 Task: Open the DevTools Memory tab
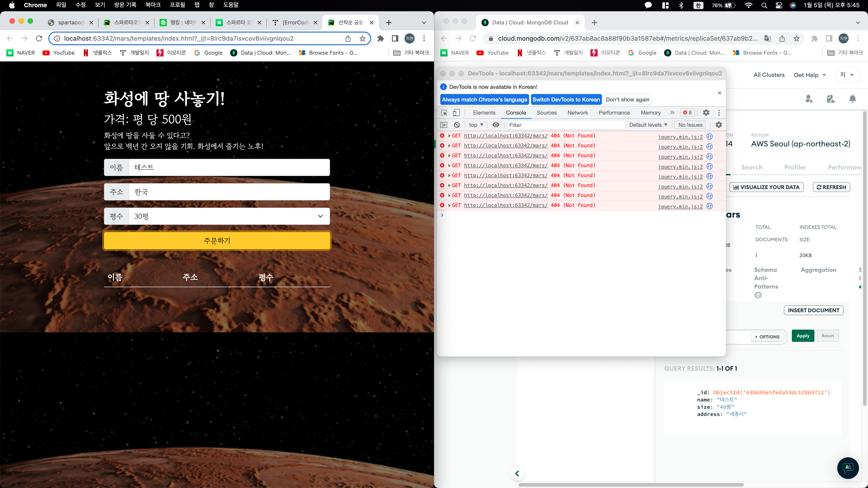point(650,113)
